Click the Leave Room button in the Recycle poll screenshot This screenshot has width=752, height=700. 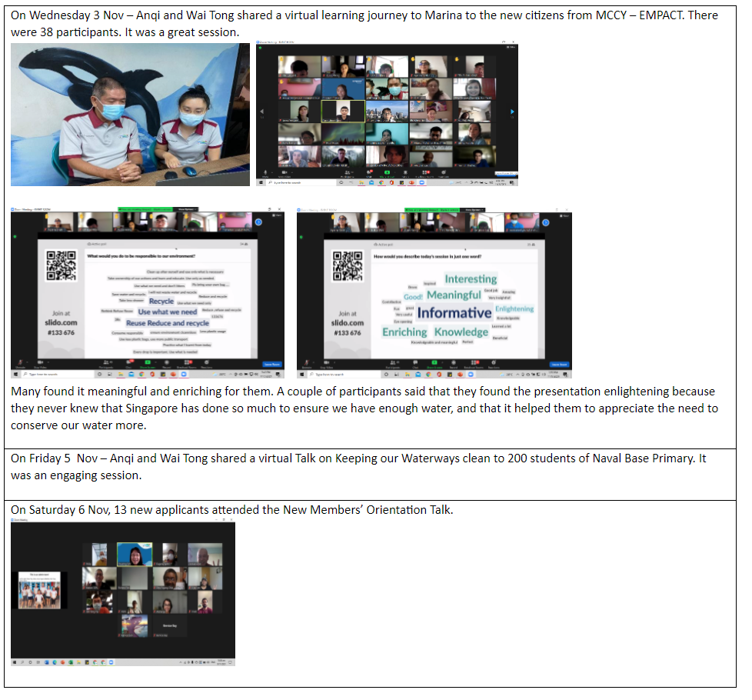click(x=272, y=365)
